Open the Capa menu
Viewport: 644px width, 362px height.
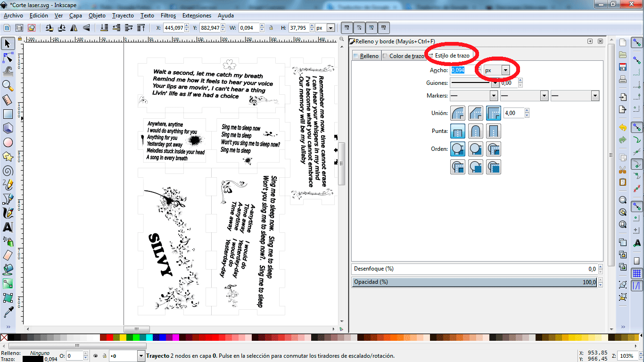point(75,15)
